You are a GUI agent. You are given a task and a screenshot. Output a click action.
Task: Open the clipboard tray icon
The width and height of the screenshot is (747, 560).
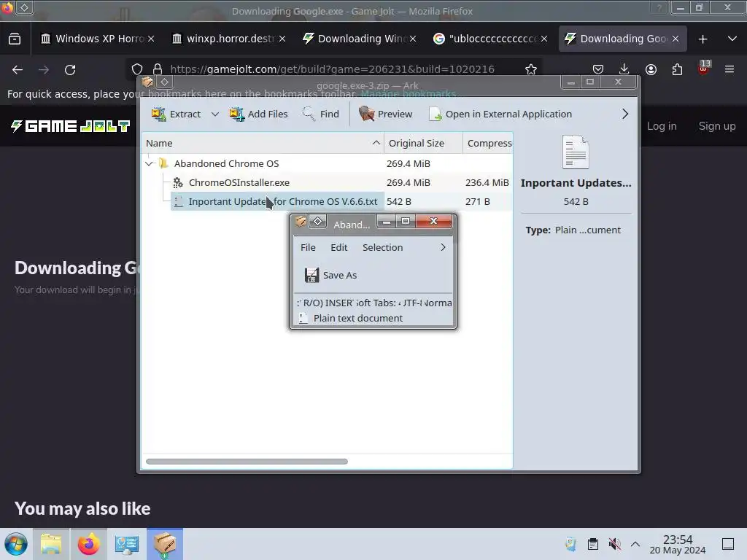tap(592, 544)
